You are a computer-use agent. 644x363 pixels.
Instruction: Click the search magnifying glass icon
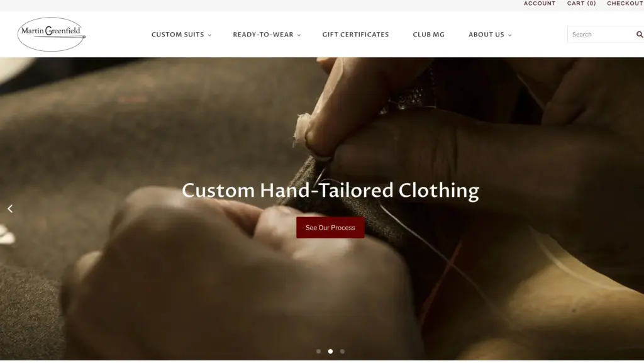point(640,35)
